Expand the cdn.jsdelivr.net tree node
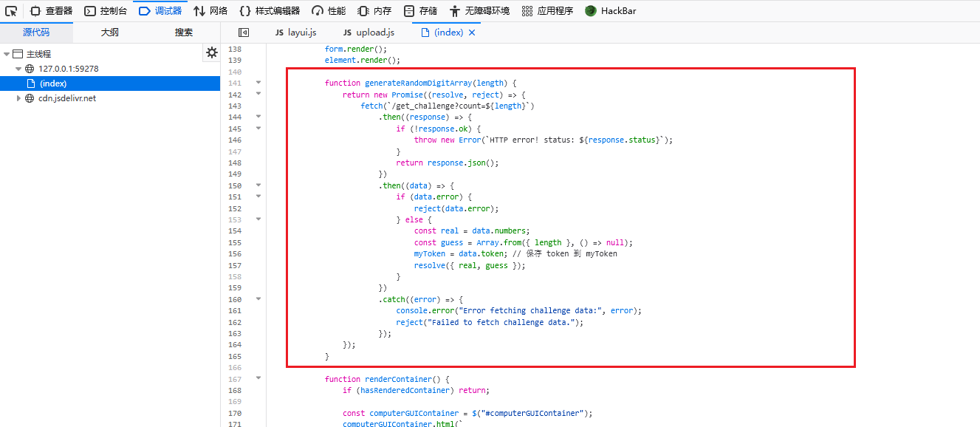The width and height of the screenshot is (980, 427). click(18, 98)
